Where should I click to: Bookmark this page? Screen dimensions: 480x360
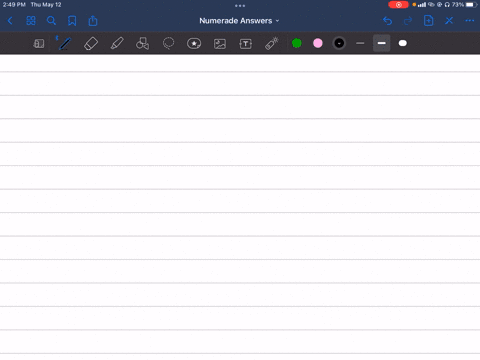click(72, 21)
